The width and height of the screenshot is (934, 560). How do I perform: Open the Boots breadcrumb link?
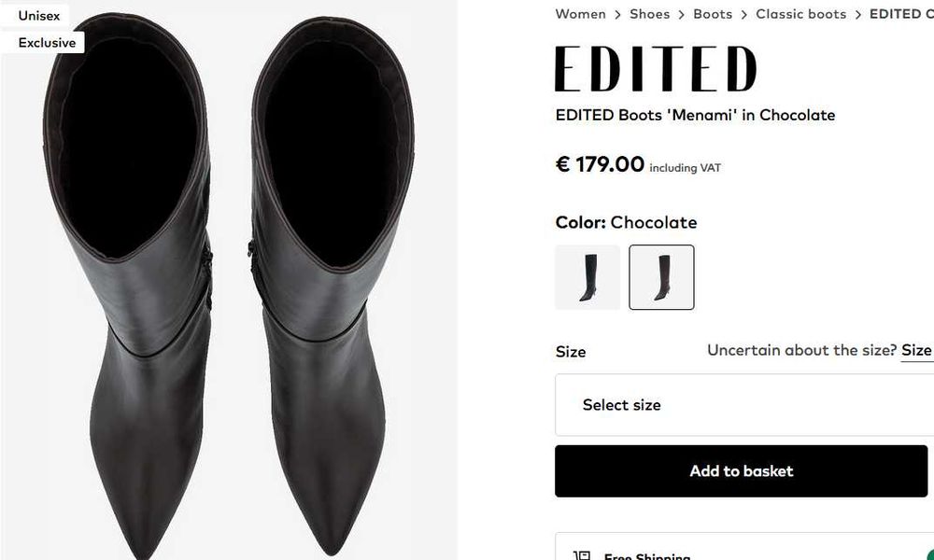pyautogui.click(x=713, y=14)
